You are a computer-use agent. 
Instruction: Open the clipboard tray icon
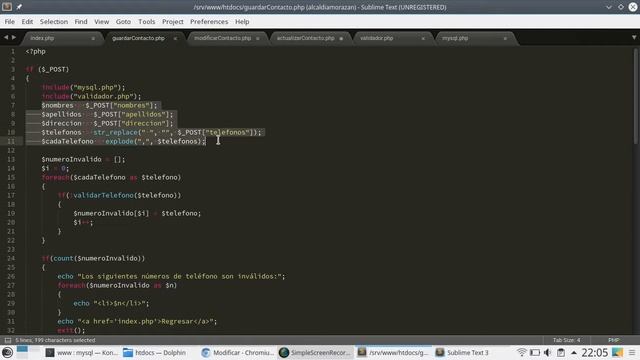pyautogui.click(x=561, y=353)
